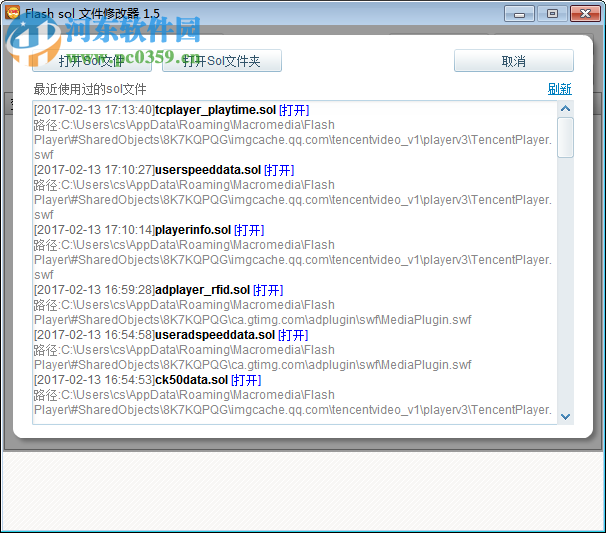Open useradspeeddata.sol with its 打开 link
The image size is (606, 533).
click(293, 335)
